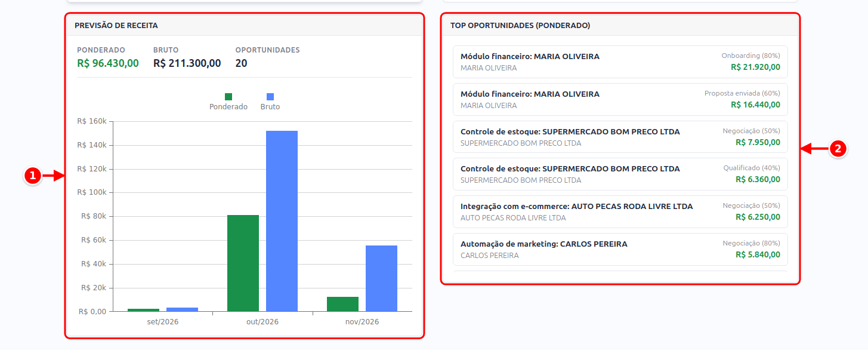
Task: Click the PREVISÃO DE RECEITA panel header
Action: [245, 26]
